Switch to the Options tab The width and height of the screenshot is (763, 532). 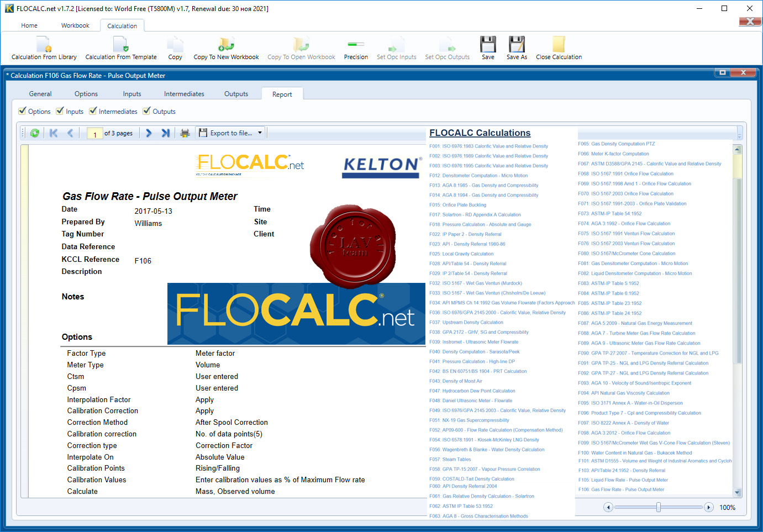coord(86,94)
